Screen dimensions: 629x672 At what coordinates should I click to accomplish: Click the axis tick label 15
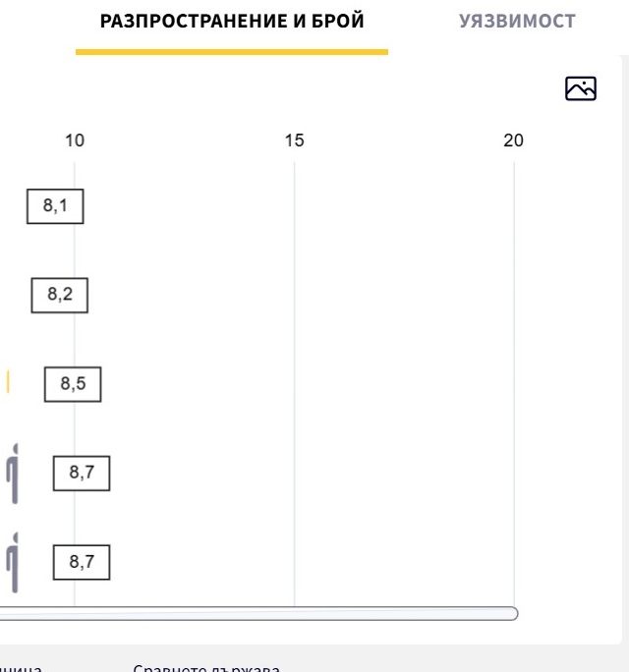295,140
